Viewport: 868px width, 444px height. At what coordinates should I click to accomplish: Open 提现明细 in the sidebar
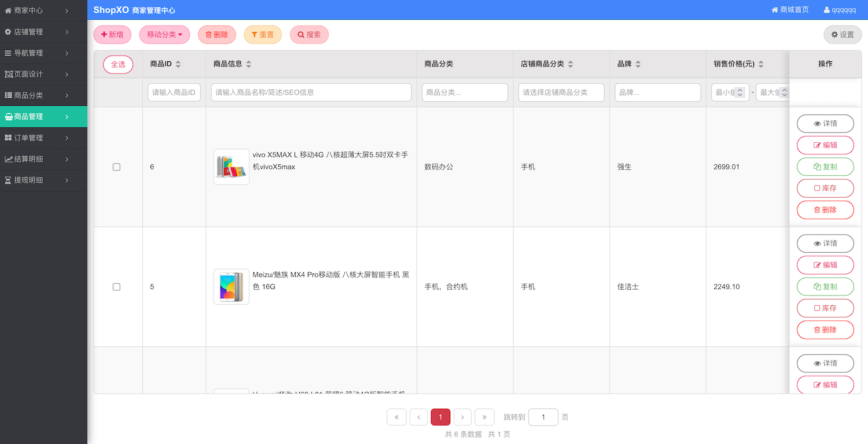click(43, 180)
